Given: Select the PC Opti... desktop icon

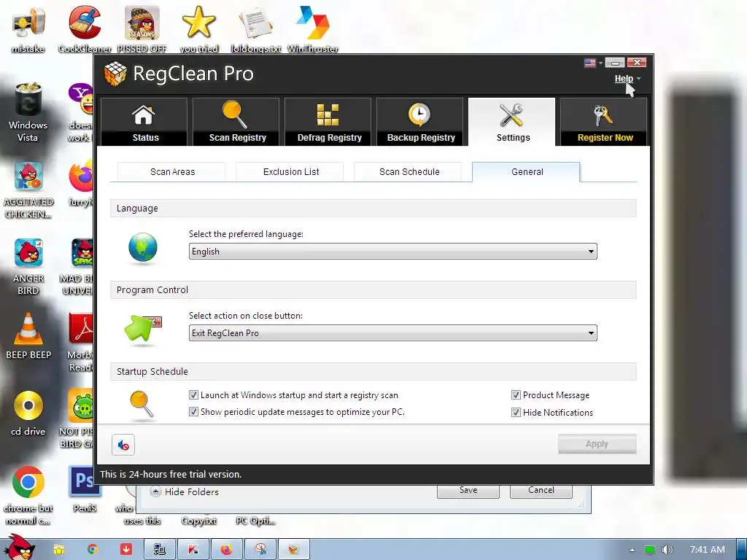Looking at the screenshot, I should click(255, 521).
